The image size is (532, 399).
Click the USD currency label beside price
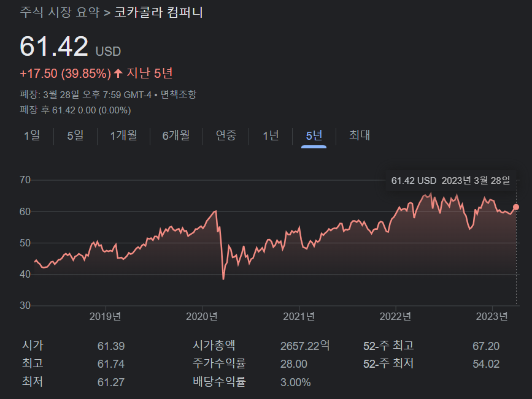tap(108, 51)
